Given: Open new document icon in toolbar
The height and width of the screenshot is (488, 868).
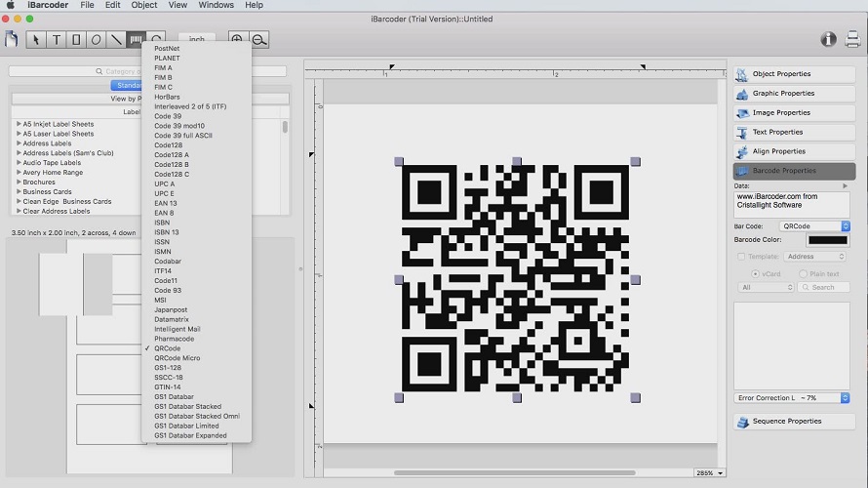Looking at the screenshot, I should point(11,39).
